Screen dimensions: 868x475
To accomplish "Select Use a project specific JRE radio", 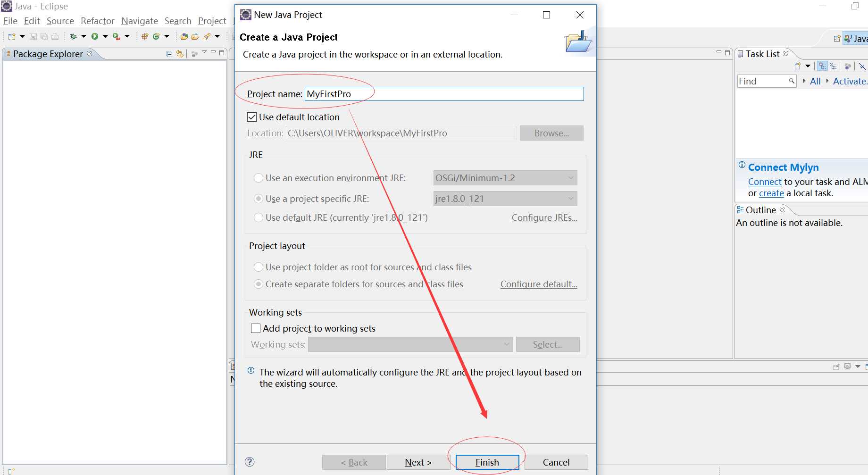I will pyautogui.click(x=259, y=199).
